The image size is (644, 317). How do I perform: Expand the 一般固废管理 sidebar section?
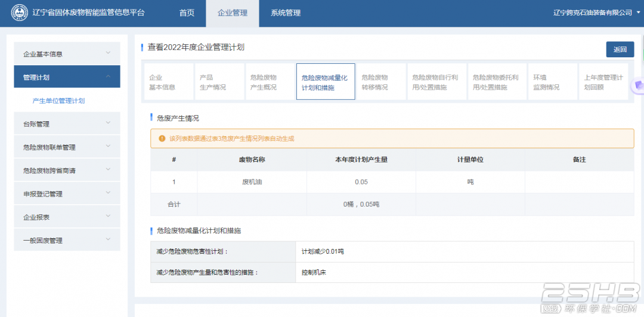[67, 240]
